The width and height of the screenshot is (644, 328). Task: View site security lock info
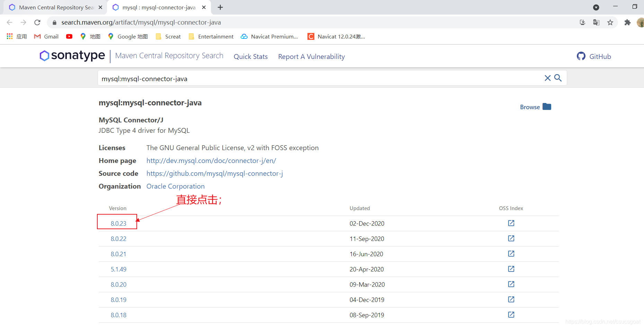54,23
